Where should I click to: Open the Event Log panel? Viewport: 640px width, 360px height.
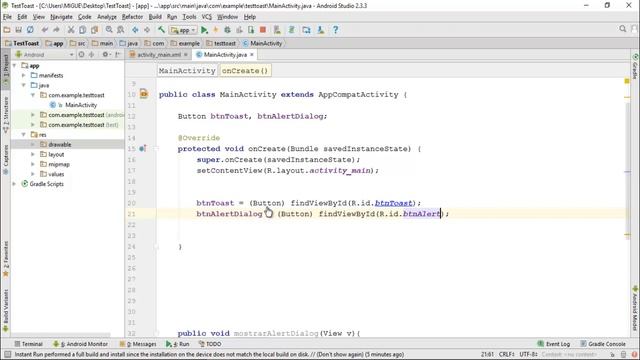click(x=553, y=344)
